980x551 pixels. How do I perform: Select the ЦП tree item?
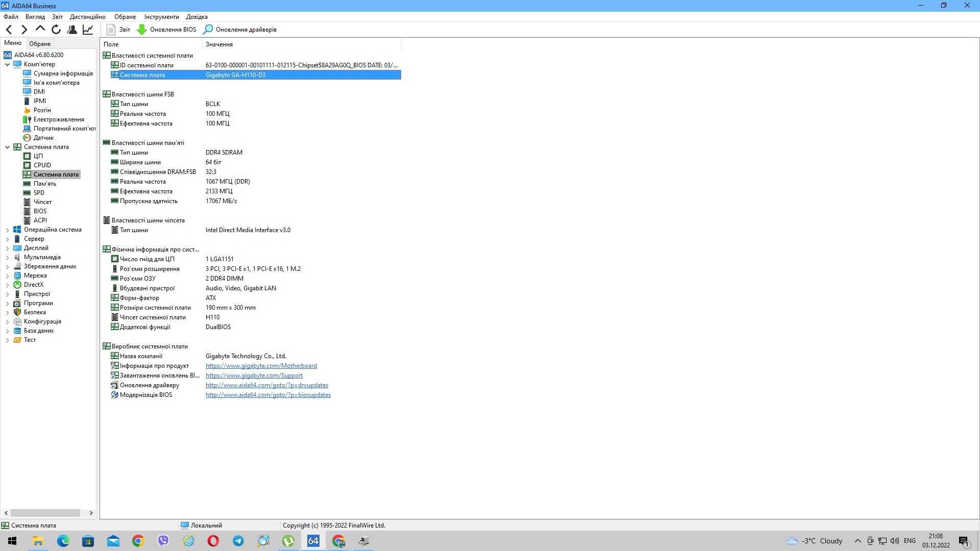38,156
